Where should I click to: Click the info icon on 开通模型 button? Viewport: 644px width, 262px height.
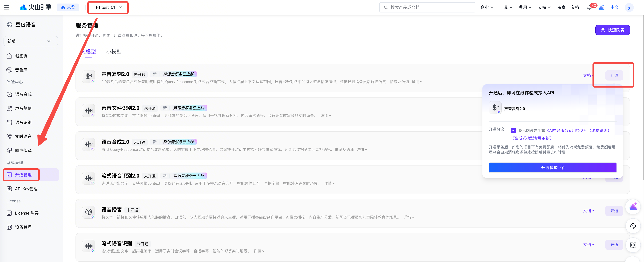[562, 168]
